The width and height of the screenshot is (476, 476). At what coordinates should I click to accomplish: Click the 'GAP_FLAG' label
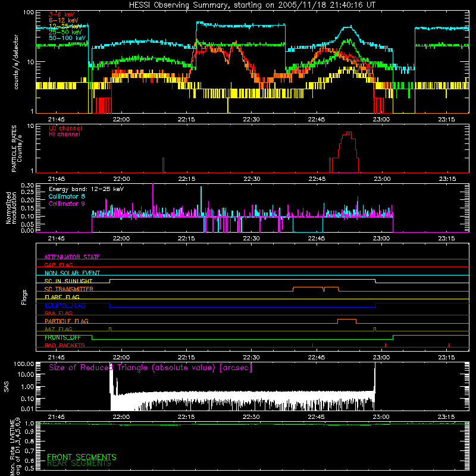pyautogui.click(x=58, y=265)
